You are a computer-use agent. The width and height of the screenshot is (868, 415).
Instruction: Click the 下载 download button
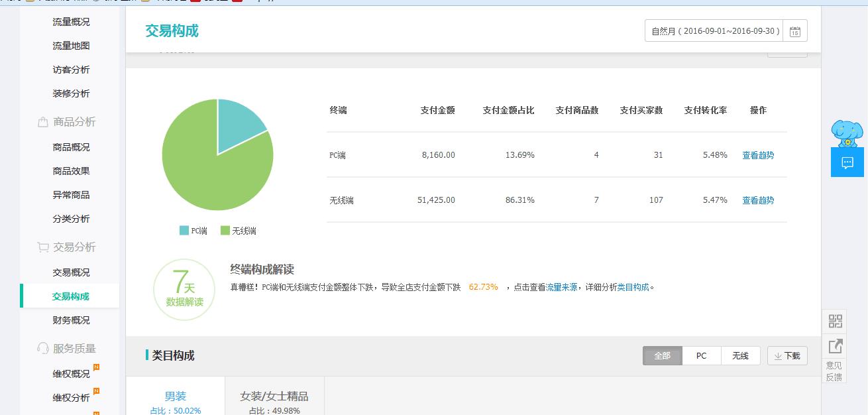click(787, 356)
